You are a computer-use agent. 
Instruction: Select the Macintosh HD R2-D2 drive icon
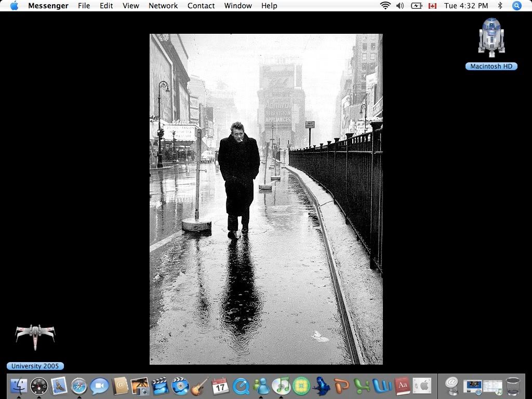pos(491,38)
